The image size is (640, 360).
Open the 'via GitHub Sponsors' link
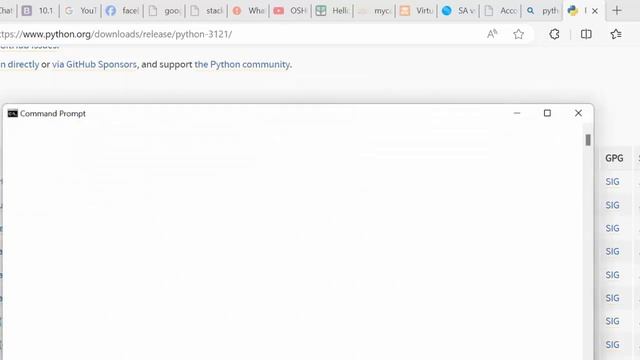(x=94, y=64)
